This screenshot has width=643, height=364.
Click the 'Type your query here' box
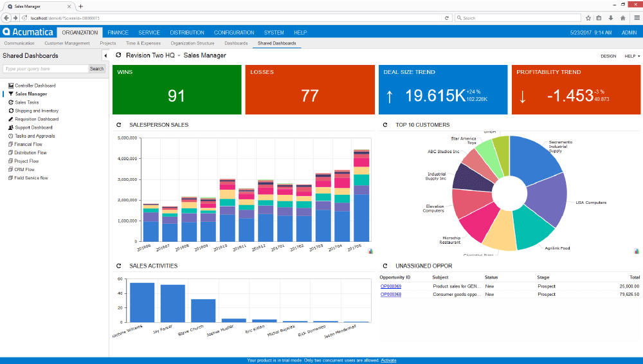(x=46, y=69)
